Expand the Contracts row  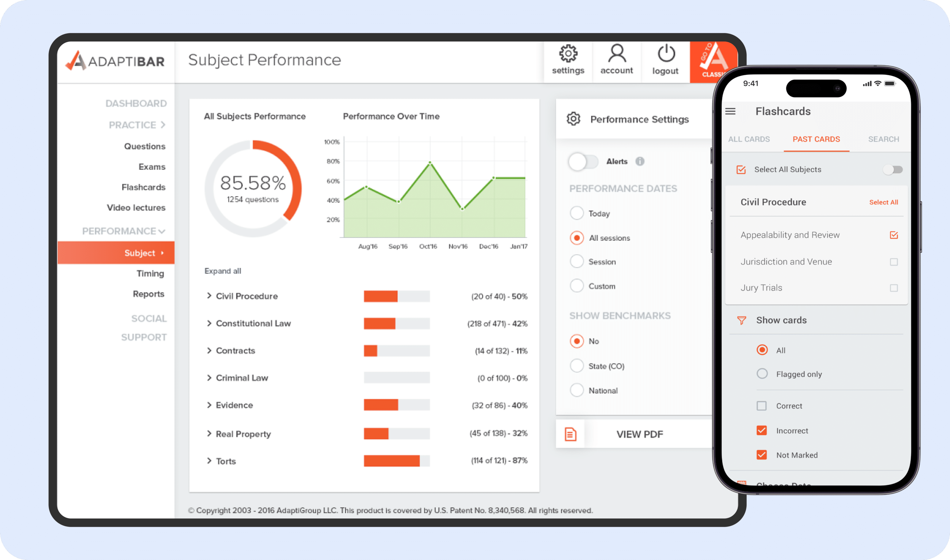209,350
